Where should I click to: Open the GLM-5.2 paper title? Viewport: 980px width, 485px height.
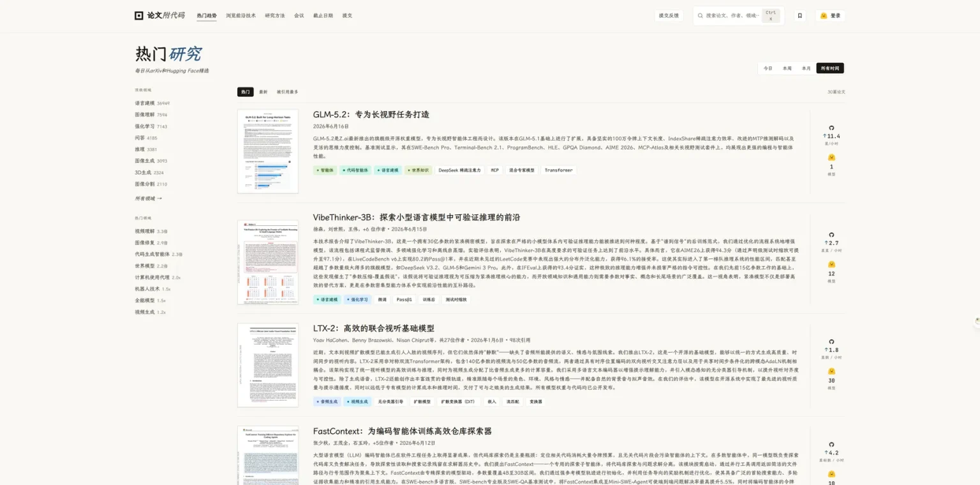[371, 114]
